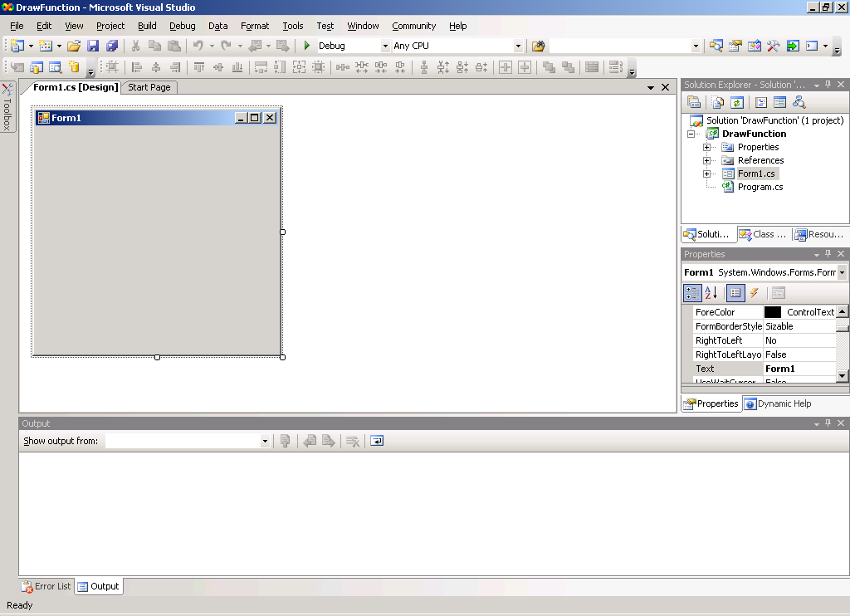Toggle auto hide pin on Output panel
This screenshot has width=850, height=616.
click(828, 423)
